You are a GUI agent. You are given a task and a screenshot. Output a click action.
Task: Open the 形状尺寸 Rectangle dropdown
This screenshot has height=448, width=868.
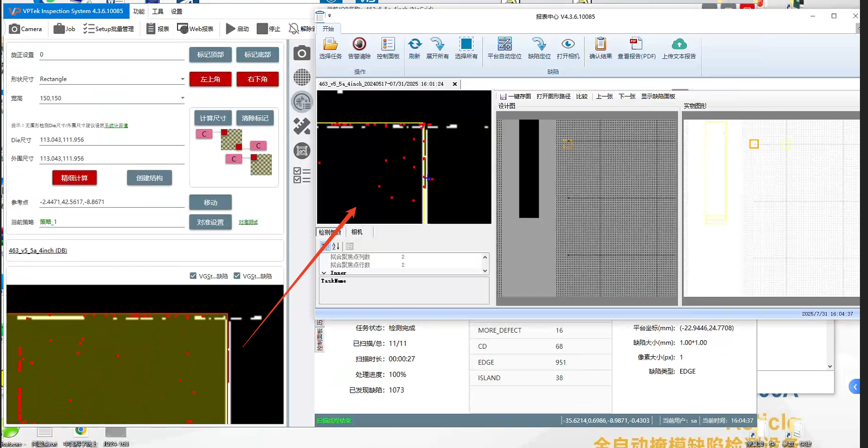[x=182, y=79]
